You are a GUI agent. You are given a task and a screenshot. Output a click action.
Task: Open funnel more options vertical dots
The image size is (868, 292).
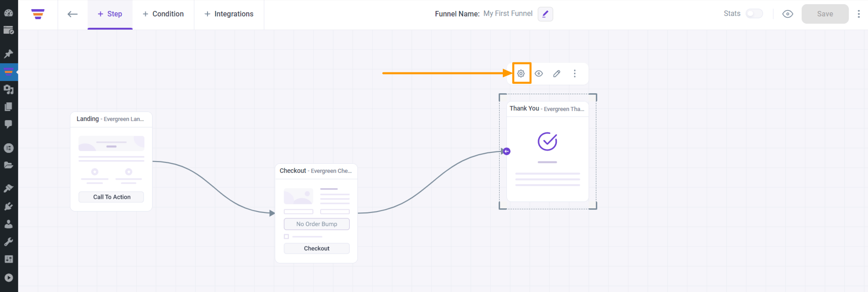point(858,14)
